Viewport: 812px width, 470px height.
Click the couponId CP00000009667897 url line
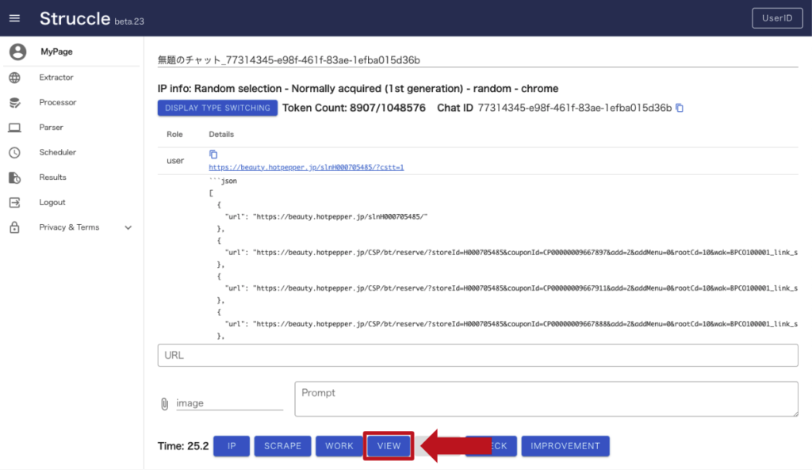coord(511,253)
